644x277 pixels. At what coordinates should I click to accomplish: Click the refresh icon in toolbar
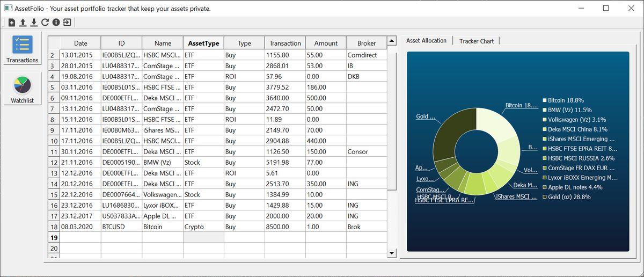(45, 23)
